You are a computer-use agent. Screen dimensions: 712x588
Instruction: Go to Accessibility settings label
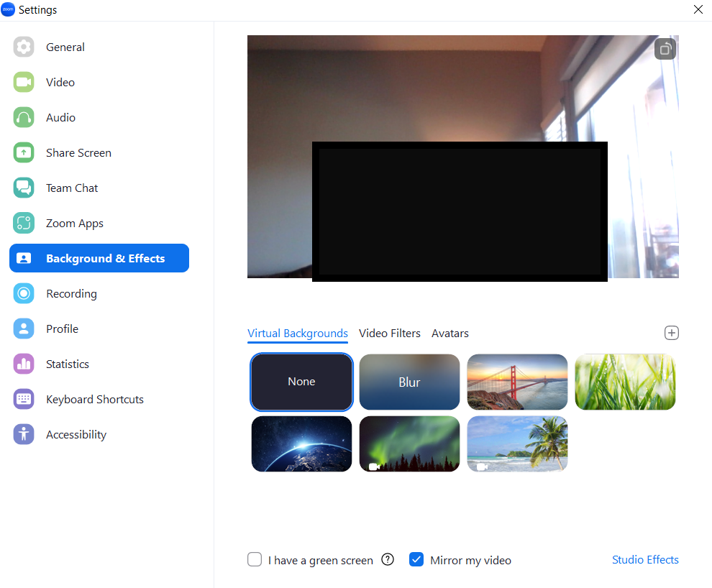(76, 435)
